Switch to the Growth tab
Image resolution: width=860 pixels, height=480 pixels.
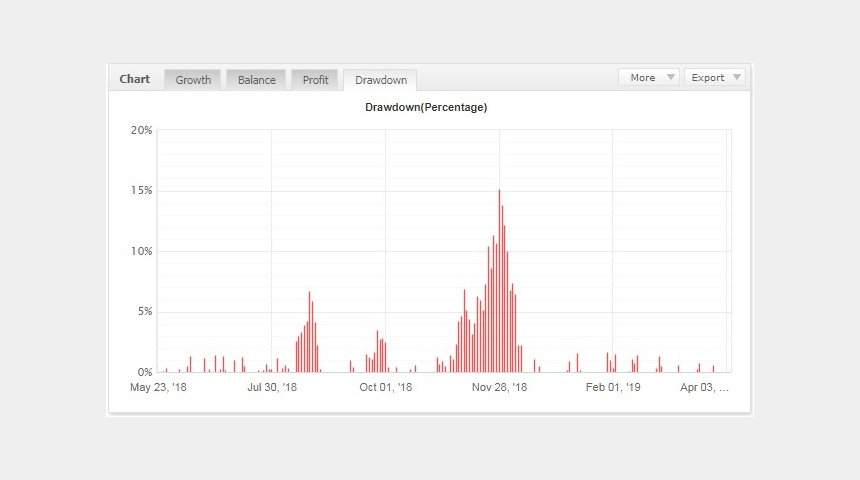point(193,80)
